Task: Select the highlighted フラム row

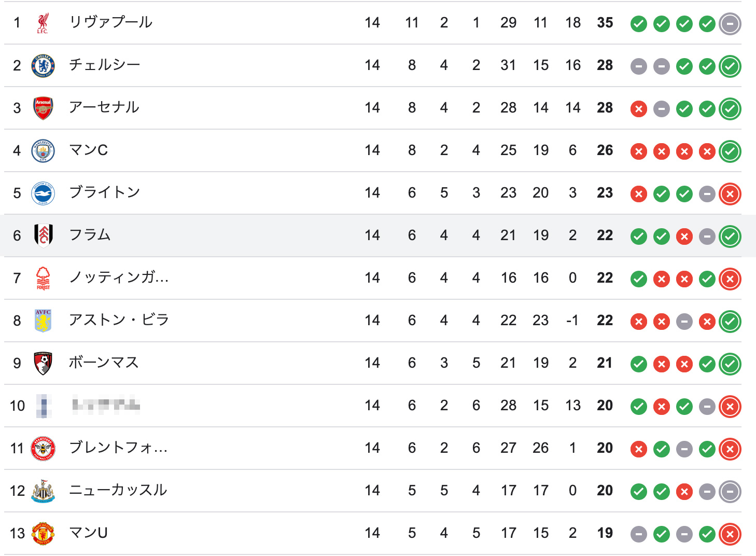Action: (x=378, y=235)
